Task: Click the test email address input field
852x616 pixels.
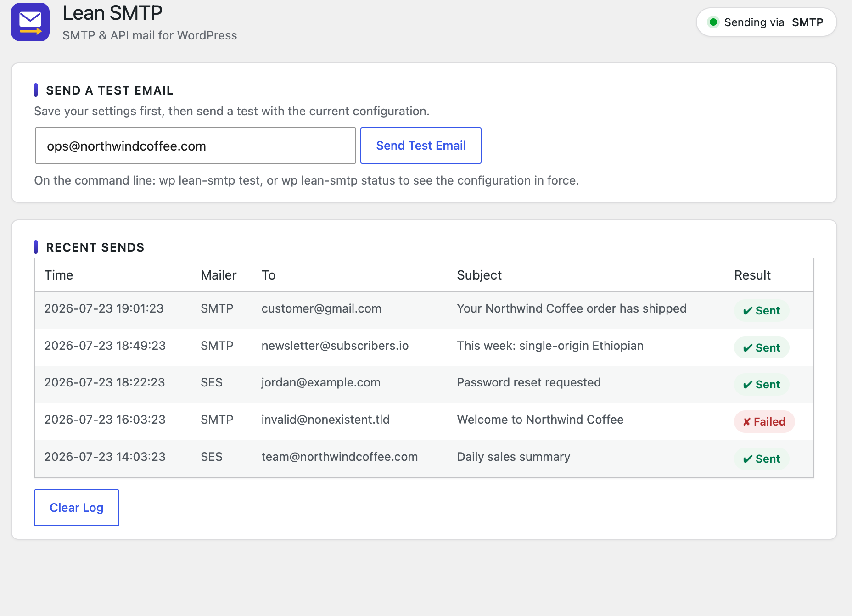Action: pyautogui.click(x=196, y=146)
